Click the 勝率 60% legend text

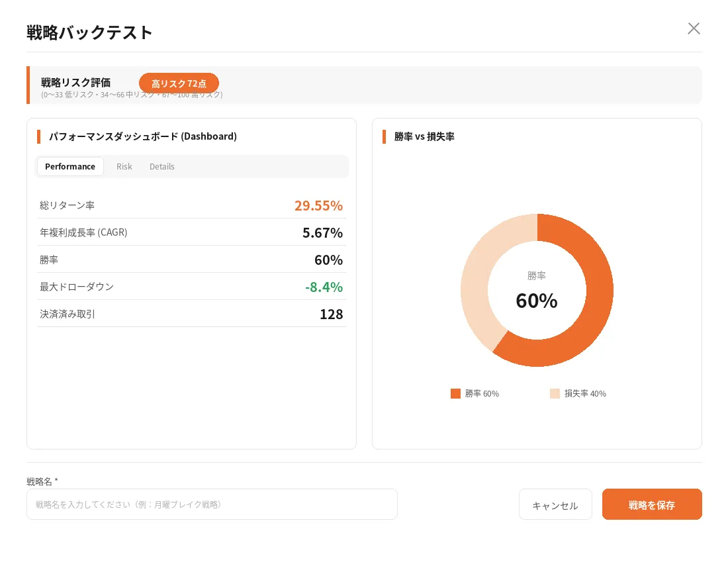(x=482, y=393)
